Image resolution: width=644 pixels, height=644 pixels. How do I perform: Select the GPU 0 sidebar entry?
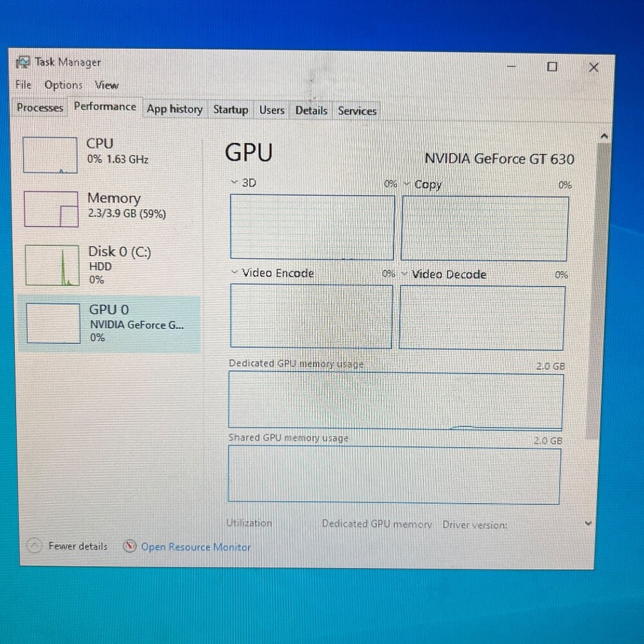click(x=109, y=324)
